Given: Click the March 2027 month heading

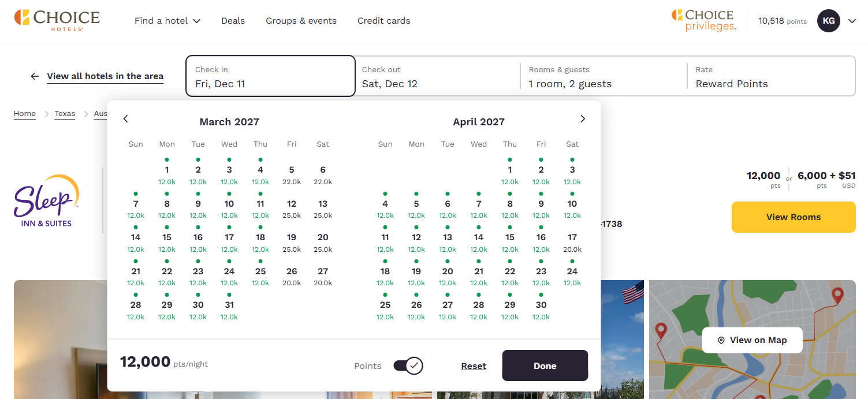Looking at the screenshot, I should tap(229, 122).
